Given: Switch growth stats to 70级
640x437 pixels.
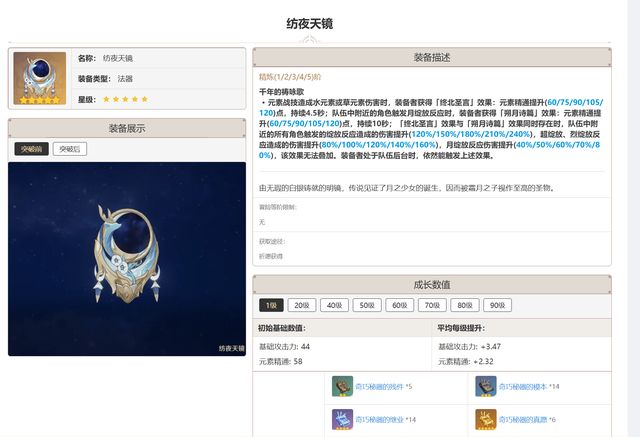Looking at the screenshot, I should click(x=432, y=305).
